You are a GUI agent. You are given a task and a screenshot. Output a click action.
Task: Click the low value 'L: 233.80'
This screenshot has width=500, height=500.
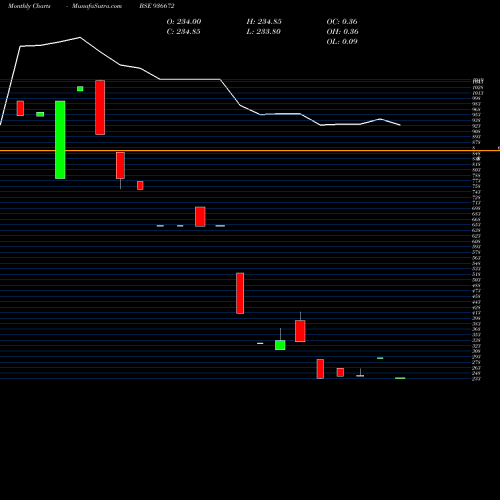(263, 32)
